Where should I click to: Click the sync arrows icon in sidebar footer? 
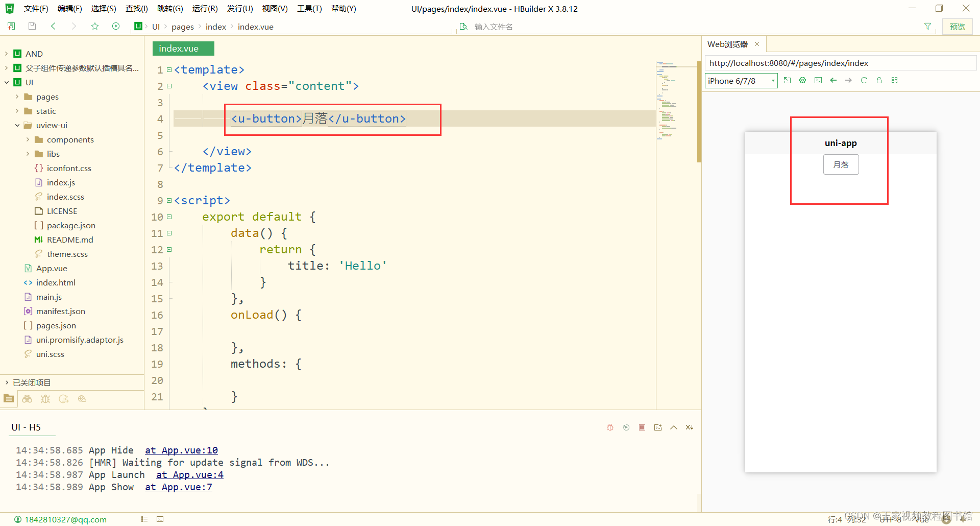64,399
